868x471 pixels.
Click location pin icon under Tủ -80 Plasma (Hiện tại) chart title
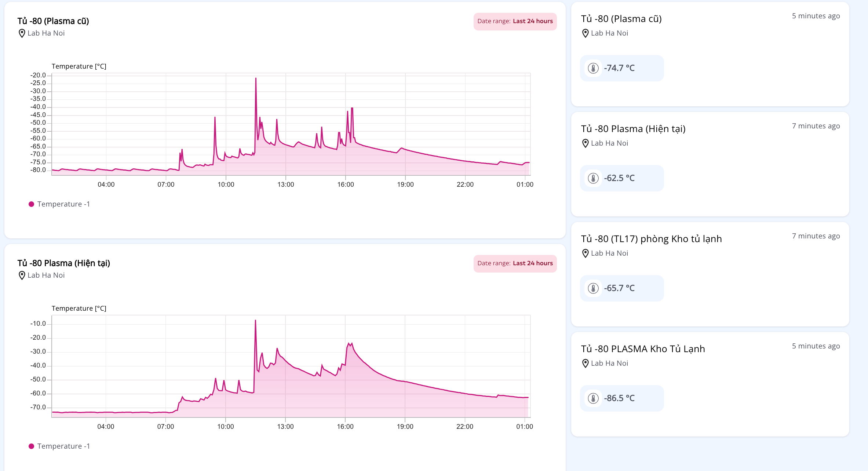(22, 275)
